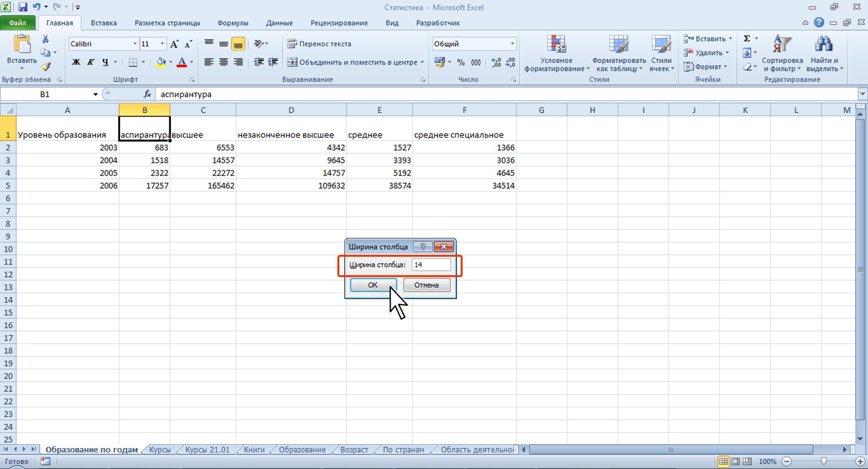
Task: Increase font size with the large A icon
Action: (175, 44)
